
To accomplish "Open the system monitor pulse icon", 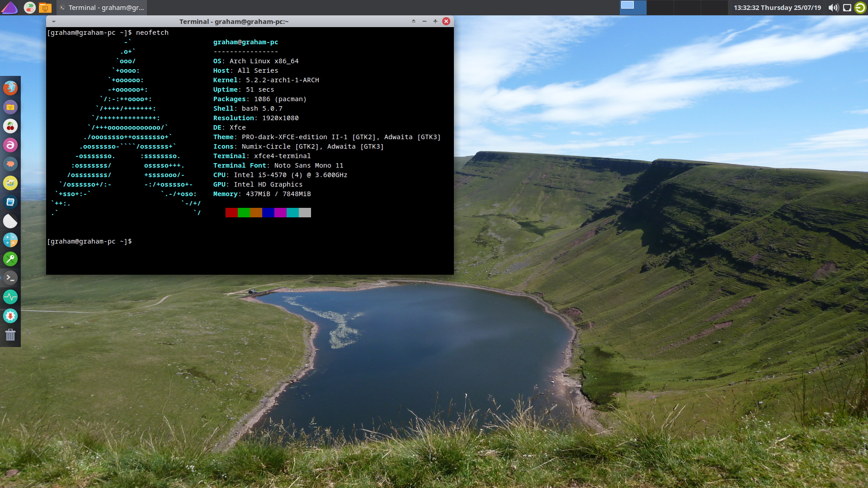I will [10, 297].
